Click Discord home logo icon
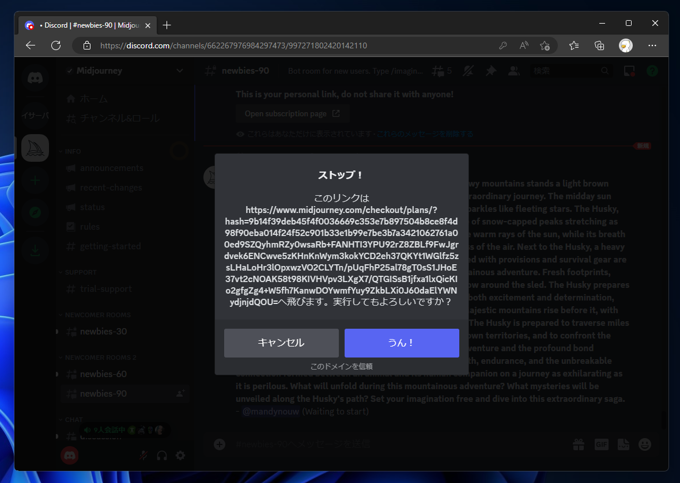Screen dimensions: 680x483 point(35,78)
